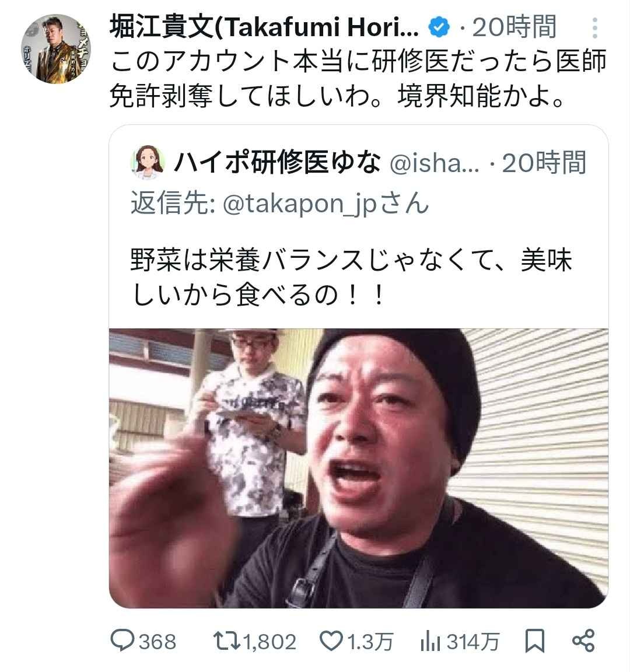Click the blue verified badge

(x=439, y=27)
